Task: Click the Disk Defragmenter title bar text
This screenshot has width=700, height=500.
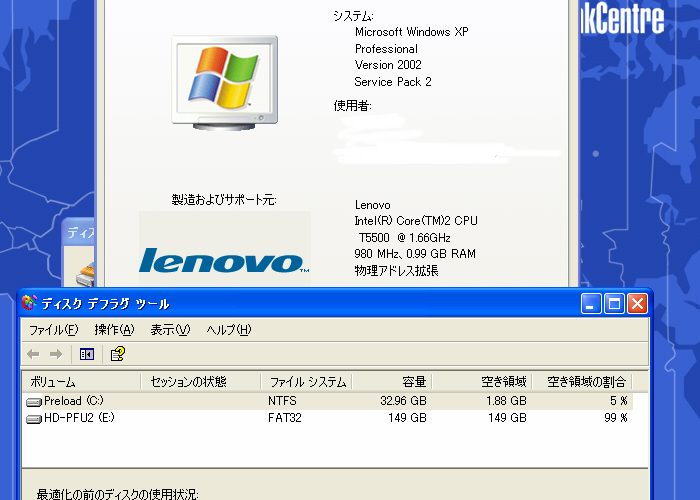Action: (105, 304)
